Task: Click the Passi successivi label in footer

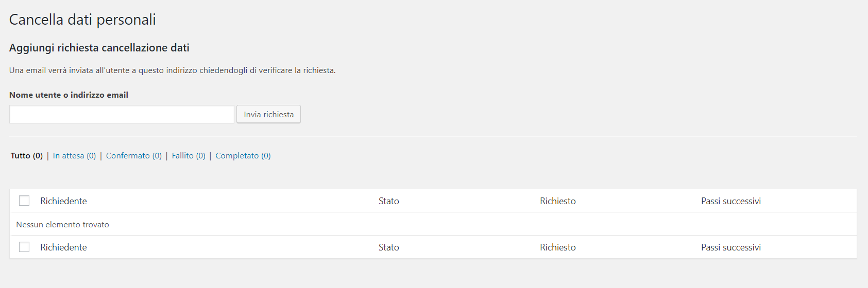Action: click(x=731, y=247)
